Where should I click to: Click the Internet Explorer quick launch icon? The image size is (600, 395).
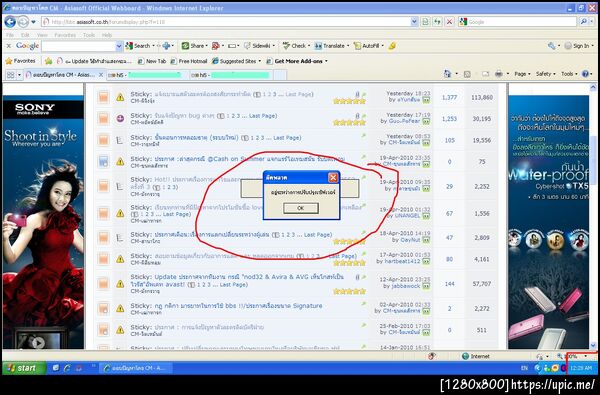click(67, 368)
